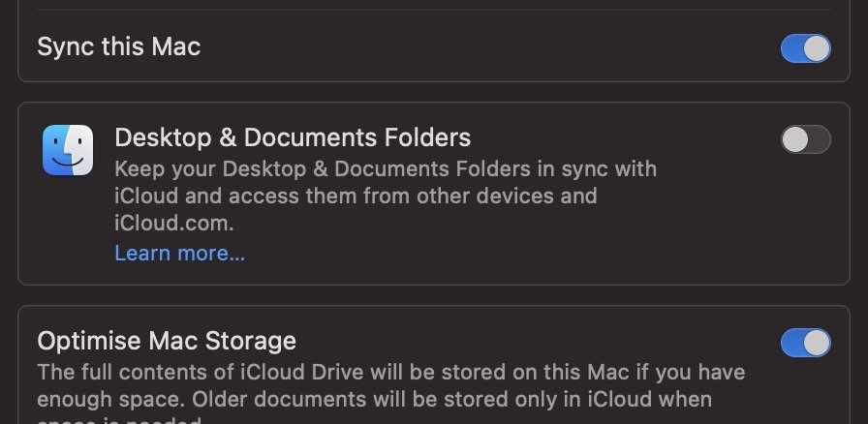Click the dark gap between Sync and Desktop panels
Screen dimensions: 868x424
pos(434,92)
